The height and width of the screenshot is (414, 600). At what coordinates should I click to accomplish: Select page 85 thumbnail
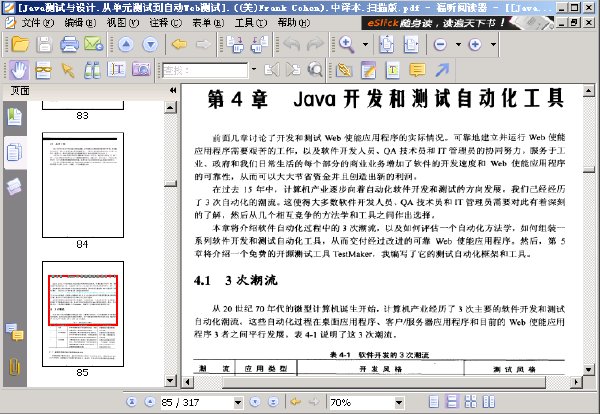click(x=83, y=314)
